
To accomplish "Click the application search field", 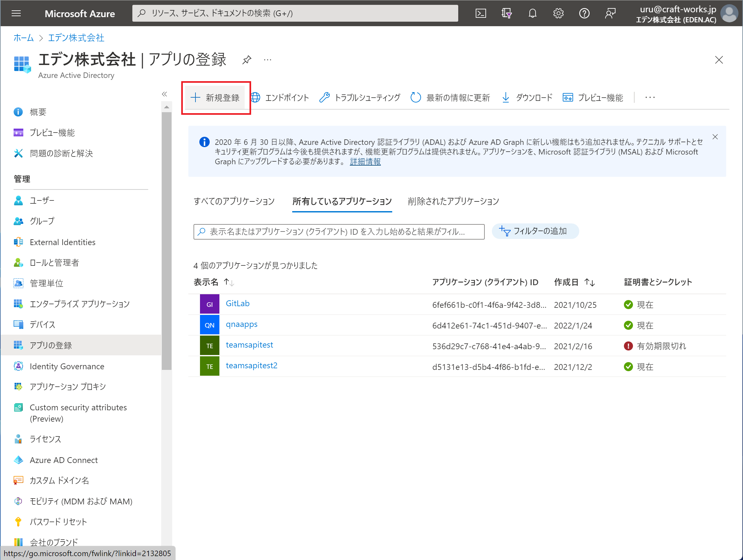I will tap(339, 232).
